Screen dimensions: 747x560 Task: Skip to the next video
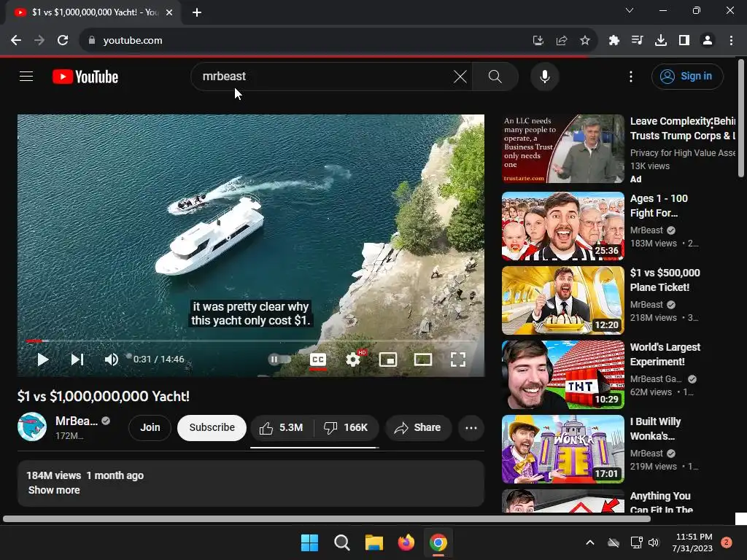point(77,359)
